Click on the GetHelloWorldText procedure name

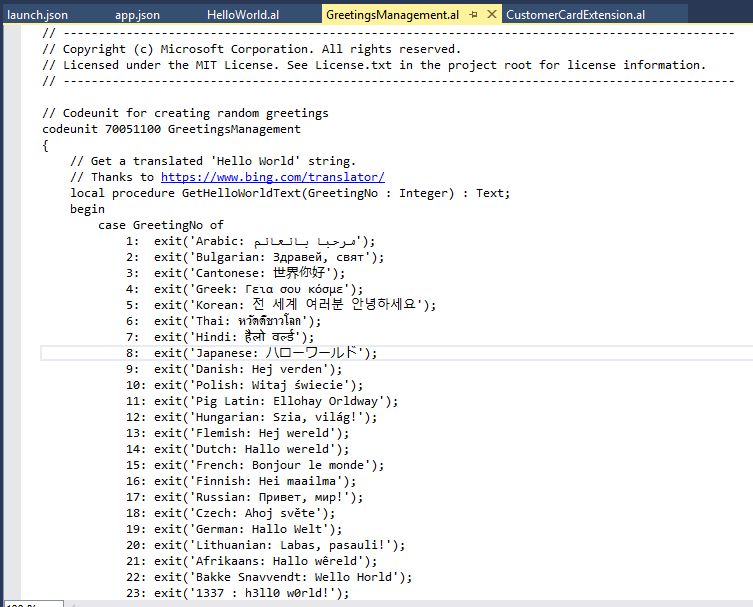tap(242, 193)
